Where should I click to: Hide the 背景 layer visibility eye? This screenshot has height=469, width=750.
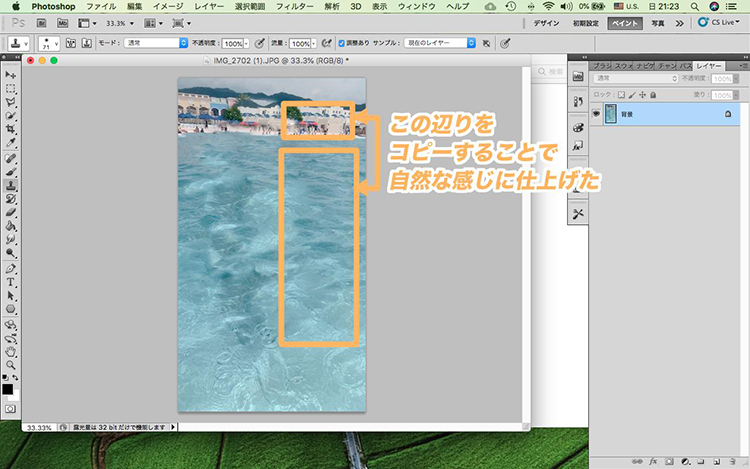coord(596,114)
